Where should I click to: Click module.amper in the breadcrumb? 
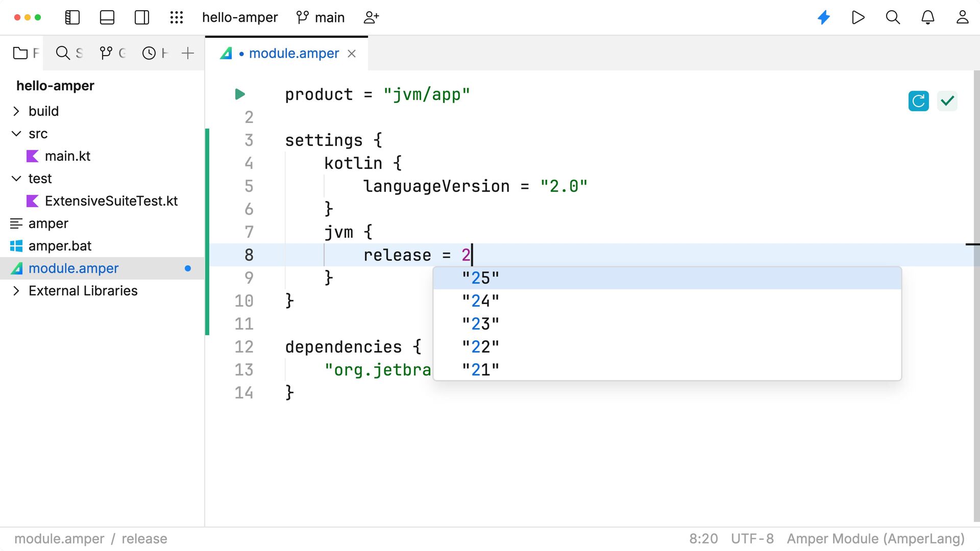coord(59,539)
